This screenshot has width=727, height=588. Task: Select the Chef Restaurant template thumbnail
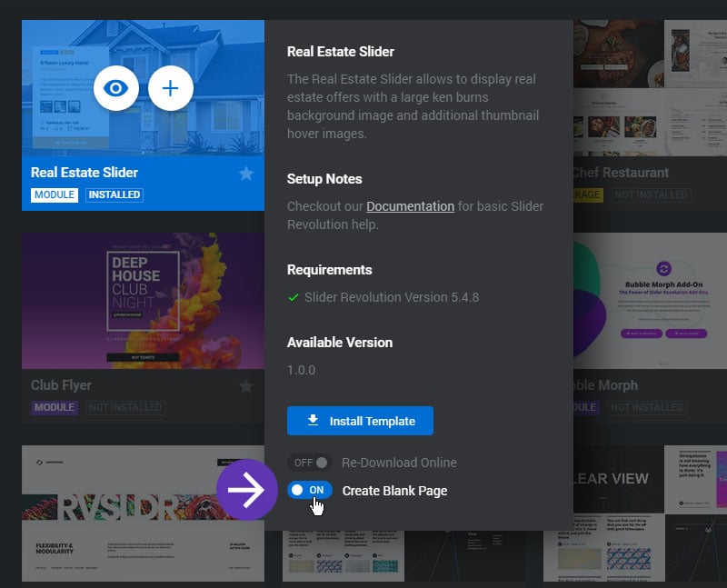pos(650,88)
